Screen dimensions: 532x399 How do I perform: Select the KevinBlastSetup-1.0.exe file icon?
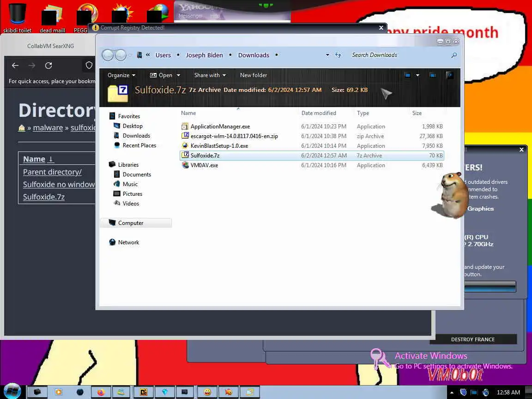tap(185, 145)
